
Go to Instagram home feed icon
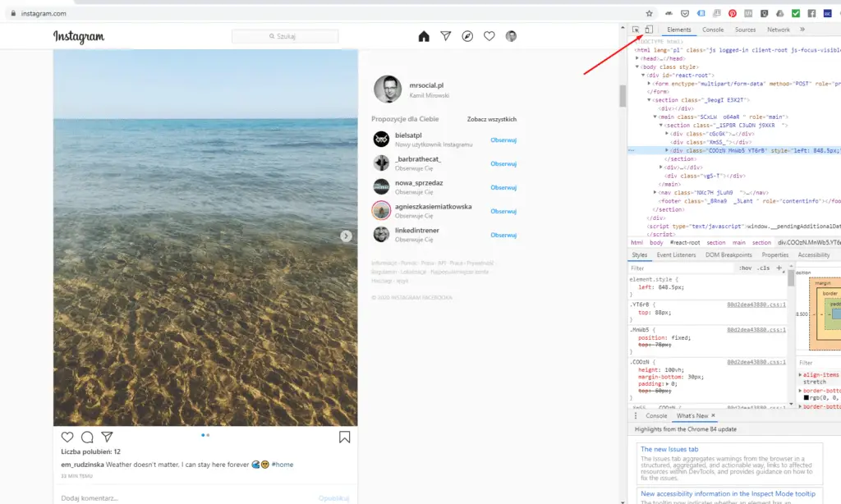click(424, 36)
